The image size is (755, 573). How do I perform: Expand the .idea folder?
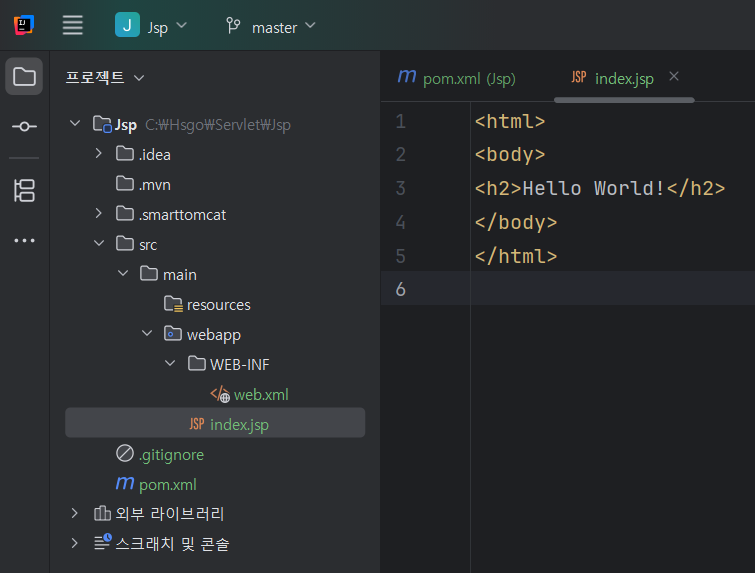coord(98,154)
